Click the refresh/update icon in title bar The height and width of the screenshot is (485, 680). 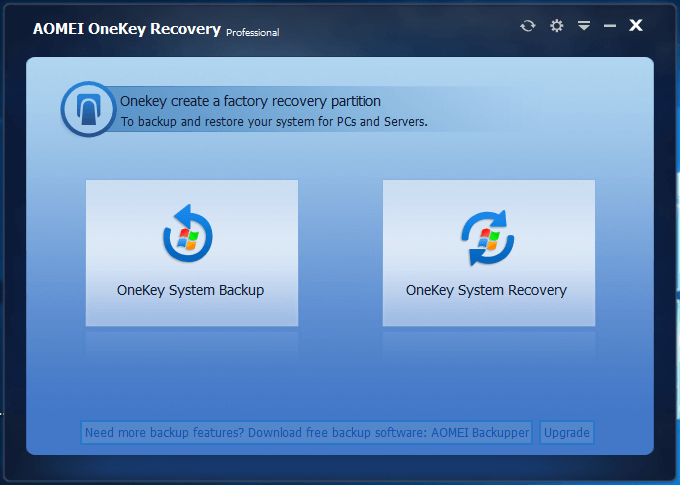point(528,26)
